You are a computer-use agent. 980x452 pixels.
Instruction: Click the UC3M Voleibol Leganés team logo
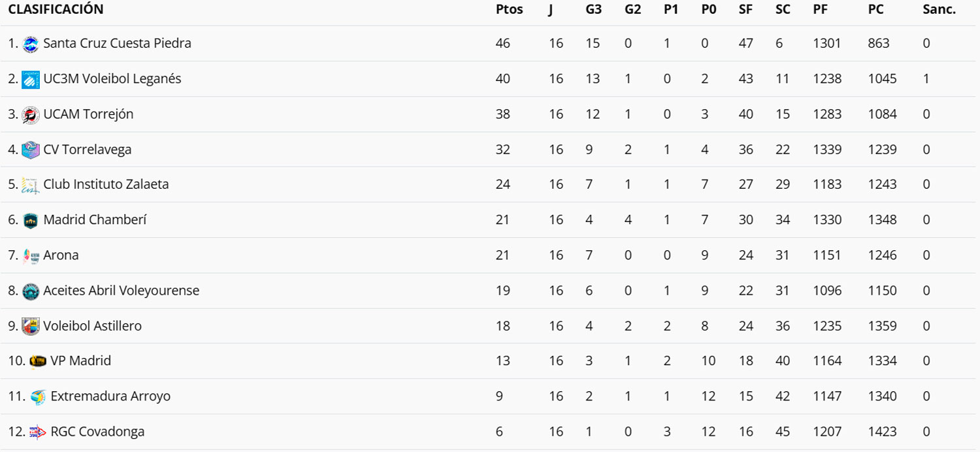pyautogui.click(x=31, y=79)
